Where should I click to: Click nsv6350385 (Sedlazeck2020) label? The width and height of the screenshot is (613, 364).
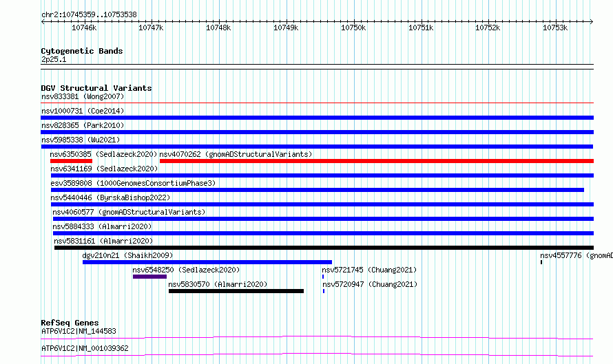103,154
